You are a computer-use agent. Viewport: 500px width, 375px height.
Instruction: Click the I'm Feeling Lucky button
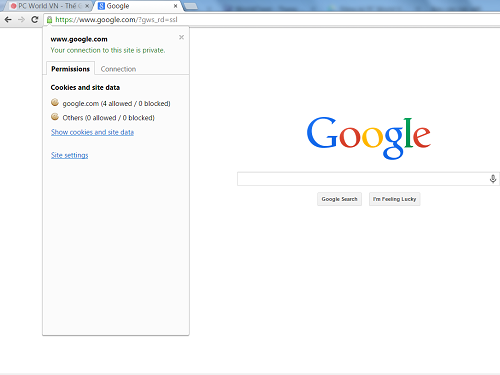point(394,199)
